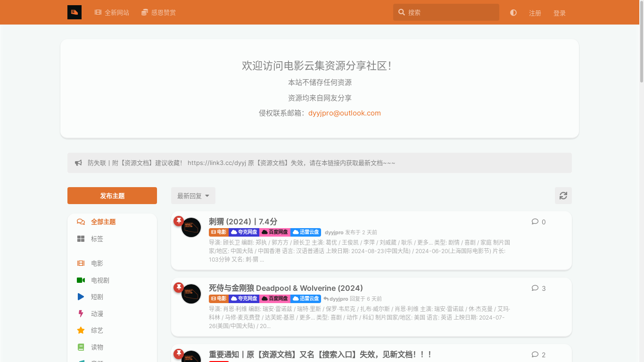Click 百度网盘 tag on 死侍与金刚狼 post

tap(275, 299)
